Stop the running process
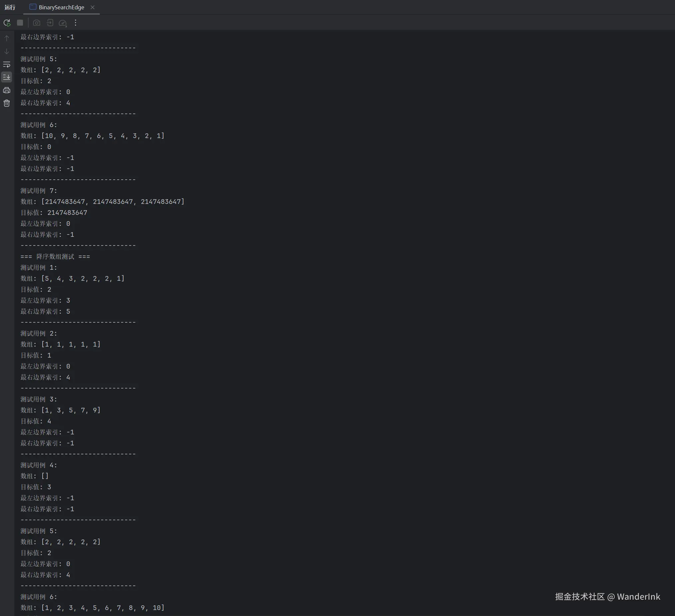Viewport: 675px width, 616px height. coord(20,22)
